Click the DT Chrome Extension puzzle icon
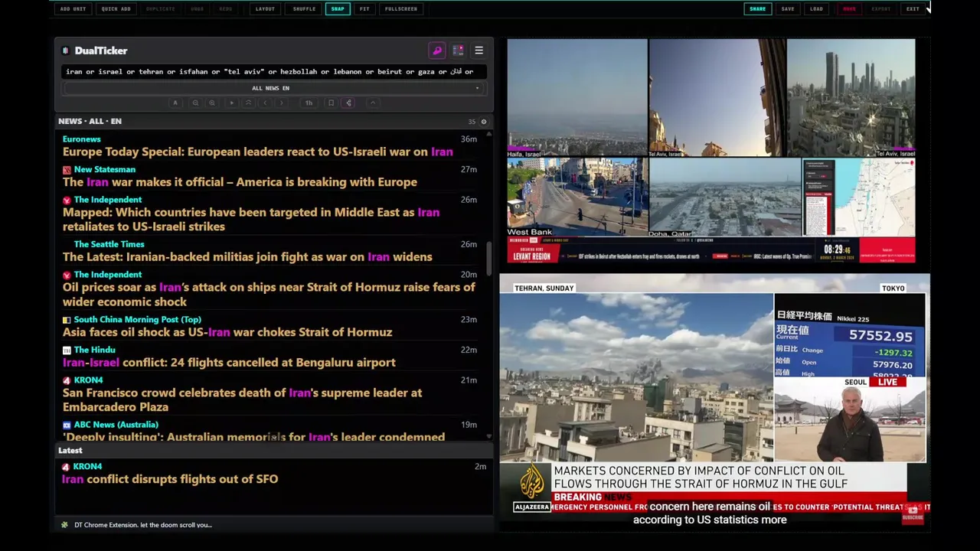Screen dimensions: 980x551 65,525
